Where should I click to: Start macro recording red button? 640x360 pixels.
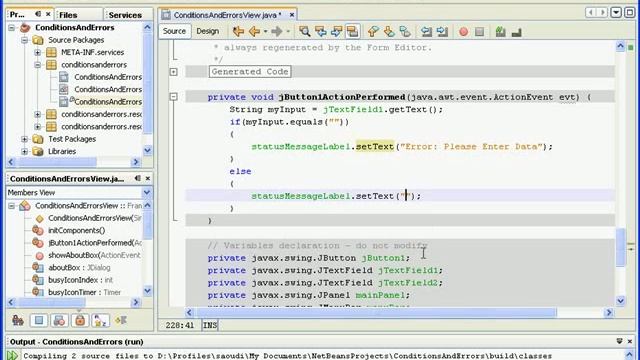[464, 31]
